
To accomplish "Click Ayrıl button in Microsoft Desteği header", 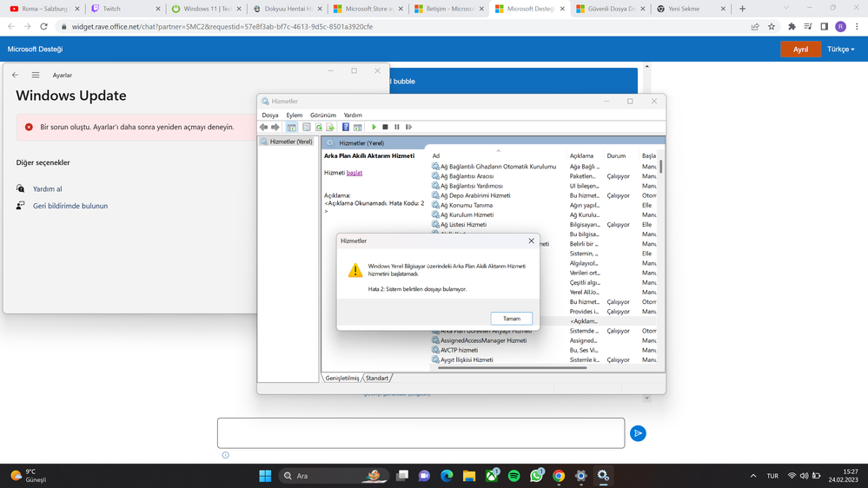I will pyautogui.click(x=800, y=49).
